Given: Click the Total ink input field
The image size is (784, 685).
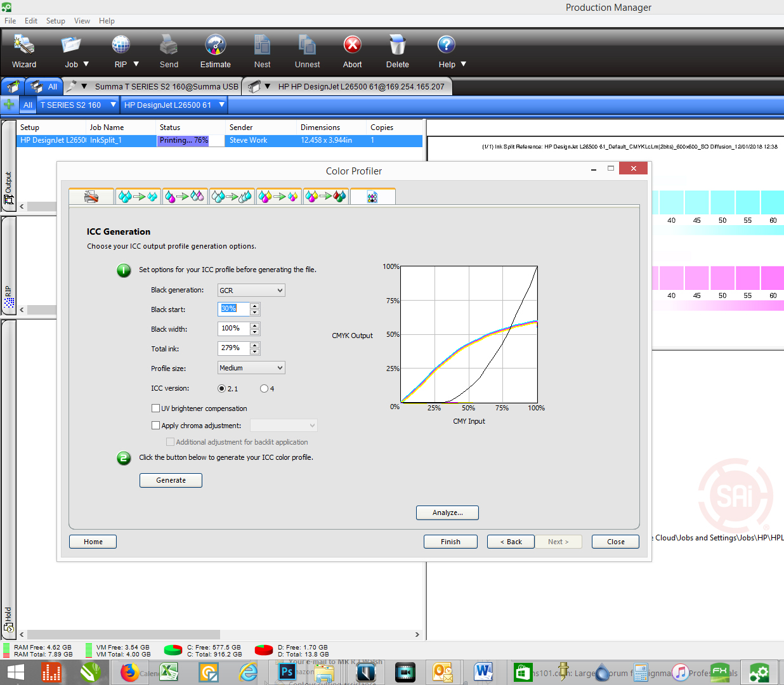Looking at the screenshot, I should (x=234, y=348).
